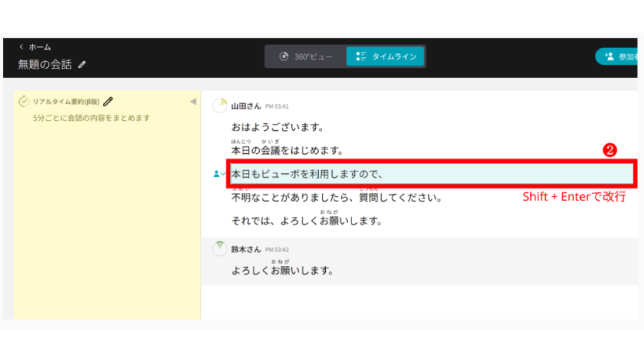Click the 無題の会話 conversation title

[x=45, y=65]
